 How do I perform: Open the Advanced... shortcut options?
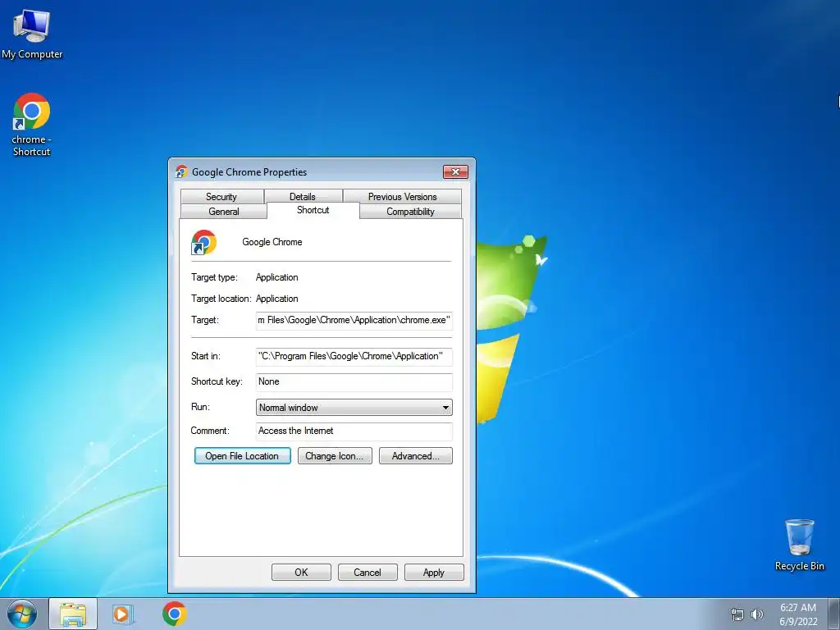tap(416, 456)
